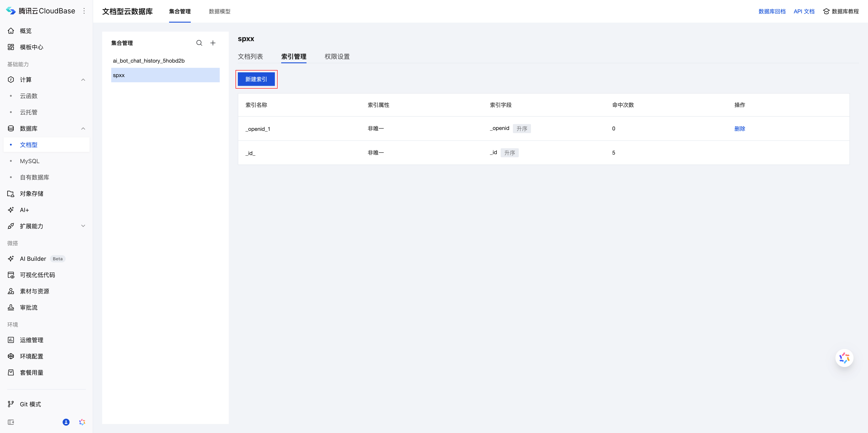Image resolution: width=868 pixels, height=433 pixels.
Task: Click the _openid_1 index name cell
Action: point(258,129)
